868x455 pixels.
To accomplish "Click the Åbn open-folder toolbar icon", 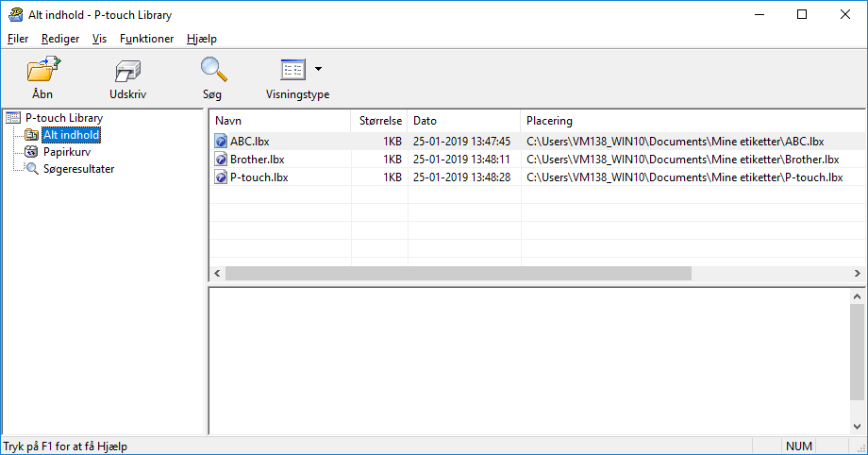I will pos(43,69).
